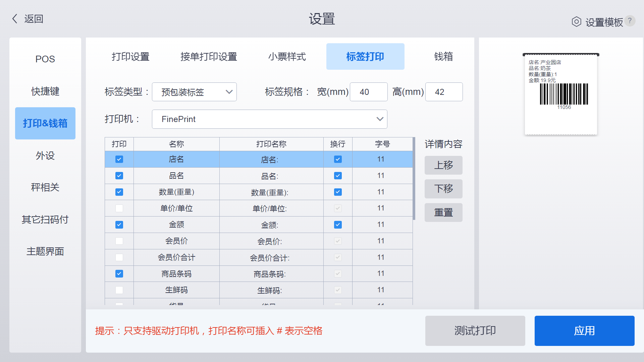Click the back arrow icon
Image resolution: width=644 pixels, height=362 pixels.
pos(15,19)
